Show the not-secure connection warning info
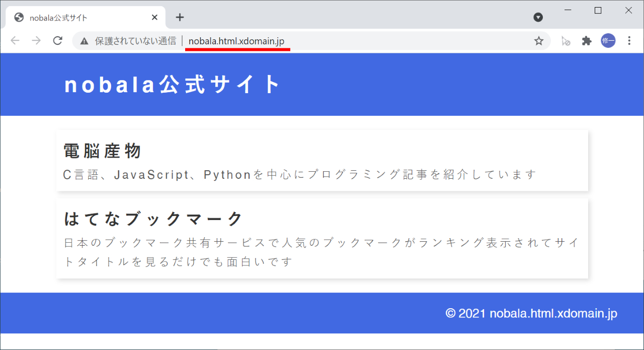The height and width of the screenshot is (350, 644). 84,41
